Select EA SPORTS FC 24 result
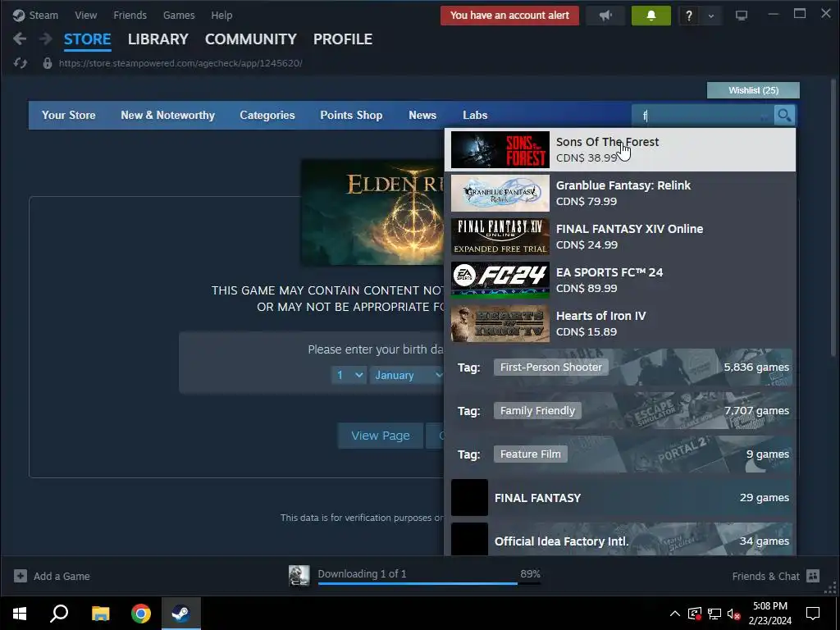Viewport: 840px width, 630px height. point(620,280)
